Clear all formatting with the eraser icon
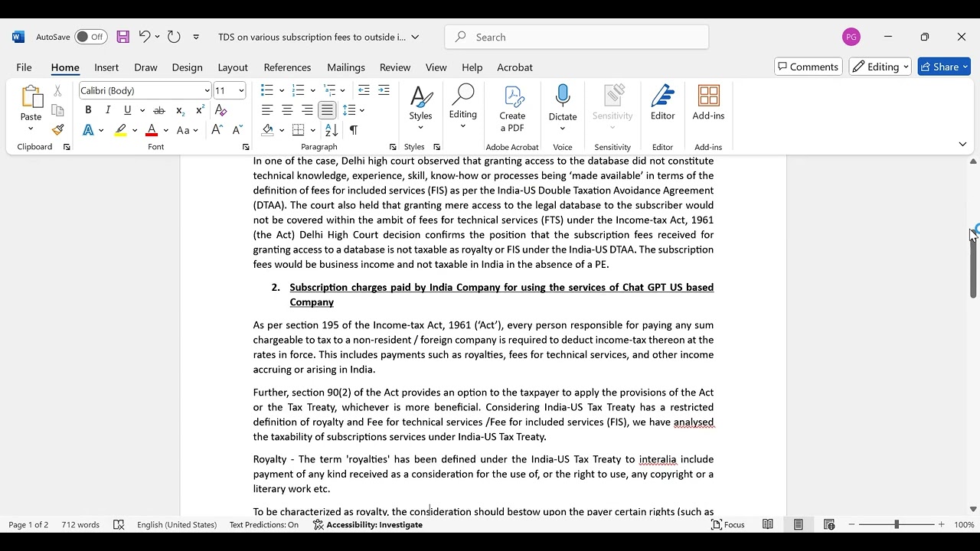The height and width of the screenshot is (551, 980). pyautogui.click(x=220, y=110)
